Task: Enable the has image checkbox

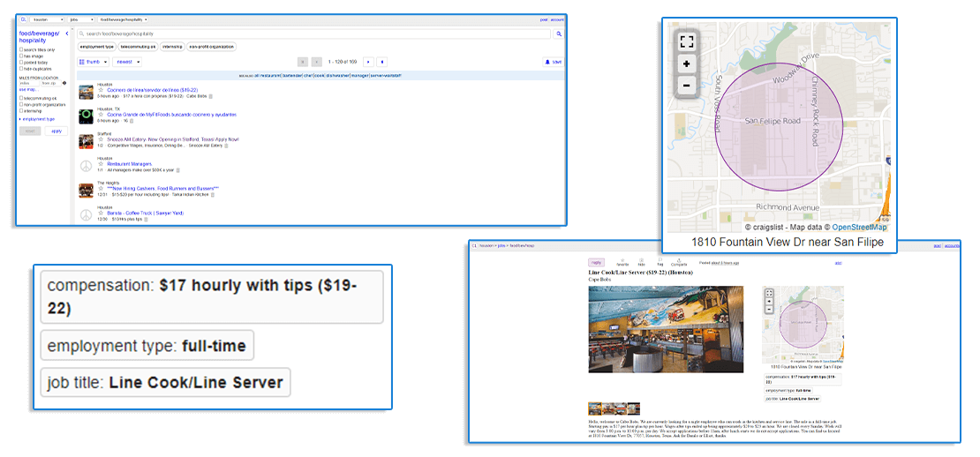Action: click(21, 56)
